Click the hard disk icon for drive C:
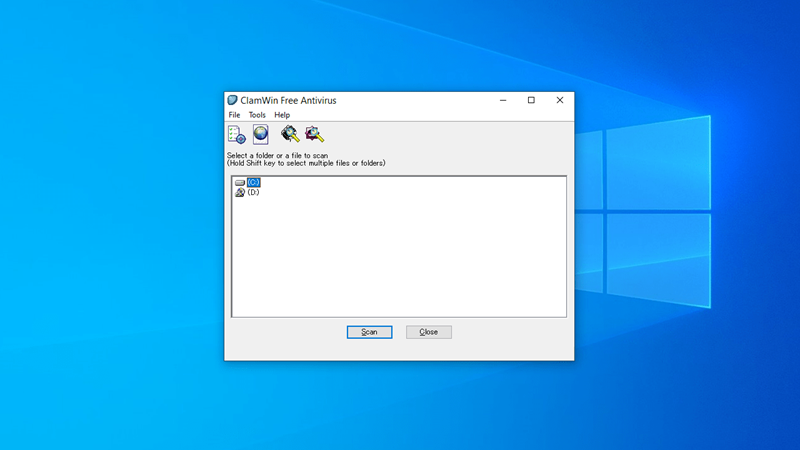This screenshot has height=450, width=800. (240, 183)
